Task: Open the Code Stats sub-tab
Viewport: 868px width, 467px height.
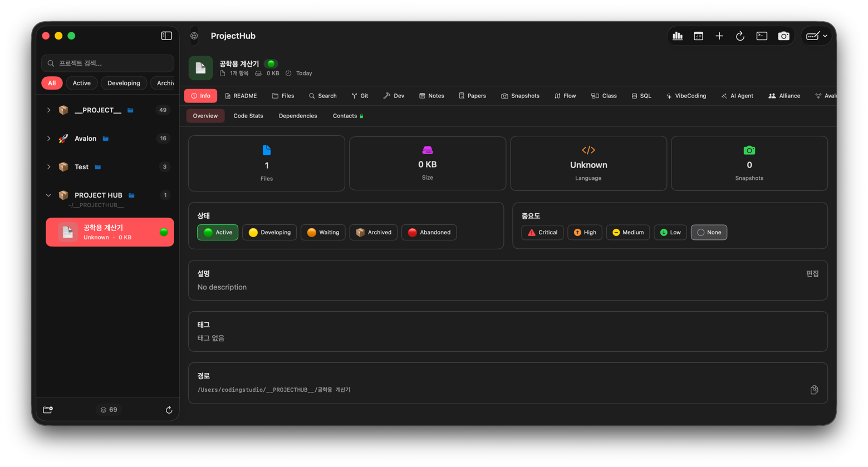Action: [x=248, y=116]
